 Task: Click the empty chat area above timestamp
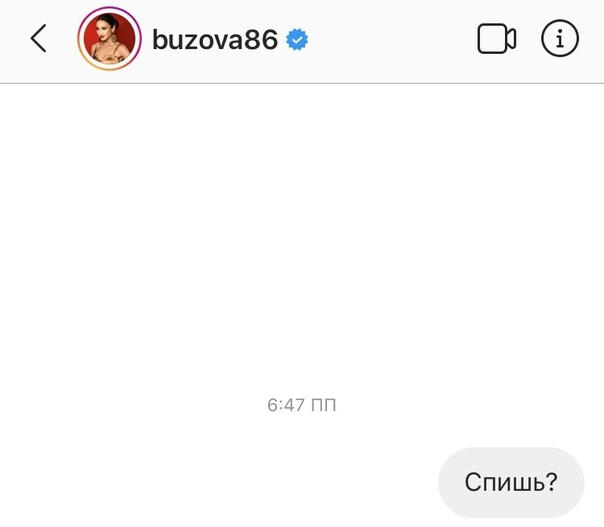pyautogui.click(x=302, y=231)
